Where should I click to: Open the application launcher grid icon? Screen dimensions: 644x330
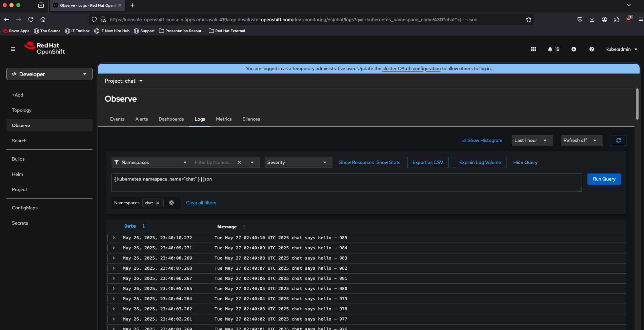[533, 49]
